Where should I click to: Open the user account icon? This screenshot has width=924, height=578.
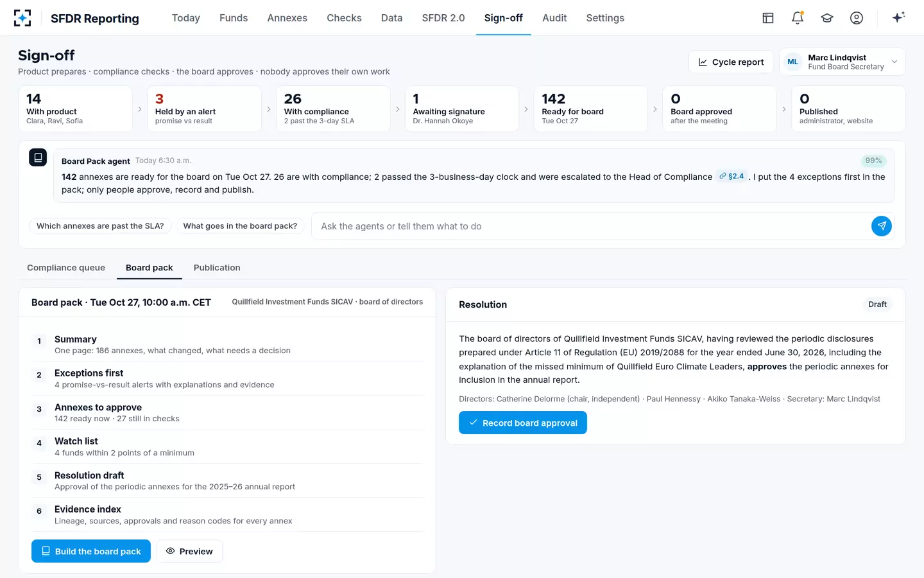pos(857,18)
